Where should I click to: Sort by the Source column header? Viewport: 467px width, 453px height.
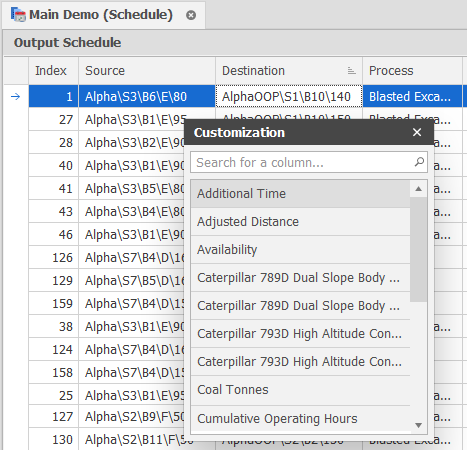147,71
